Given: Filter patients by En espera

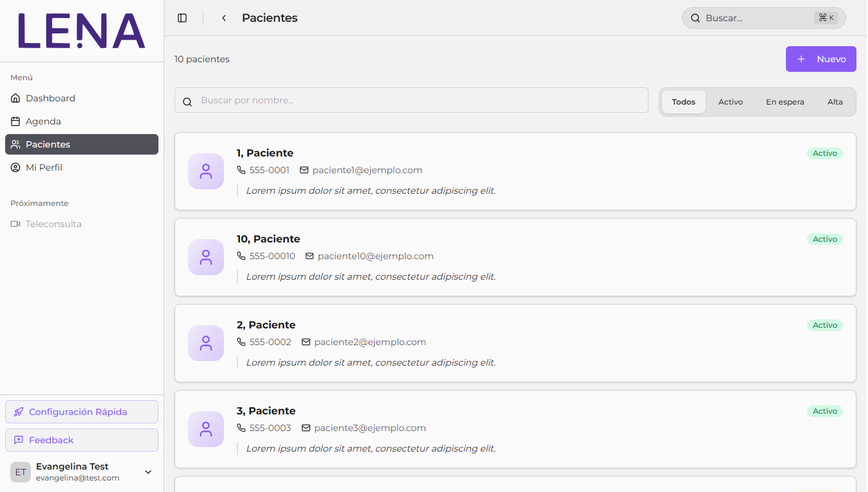Looking at the screenshot, I should tap(785, 102).
